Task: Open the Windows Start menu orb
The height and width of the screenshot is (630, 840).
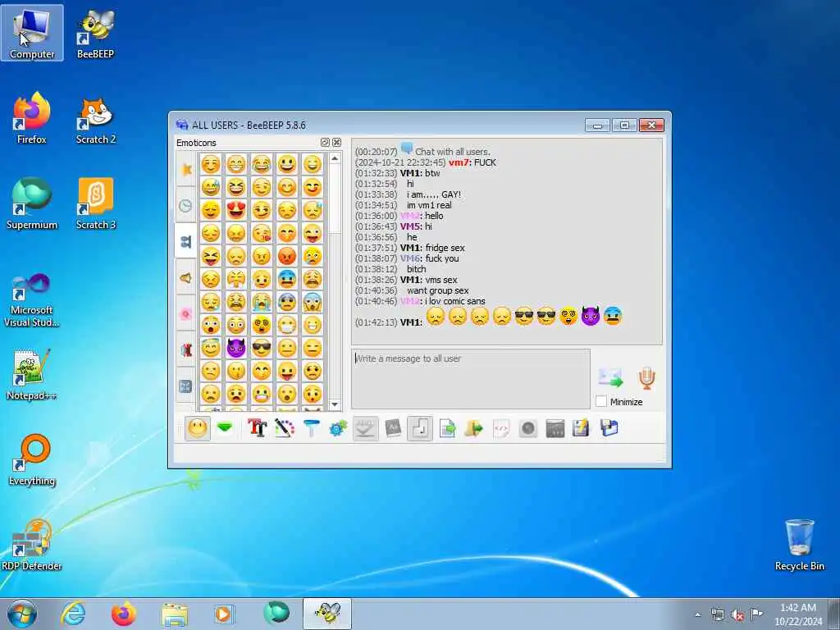Action: point(22,614)
